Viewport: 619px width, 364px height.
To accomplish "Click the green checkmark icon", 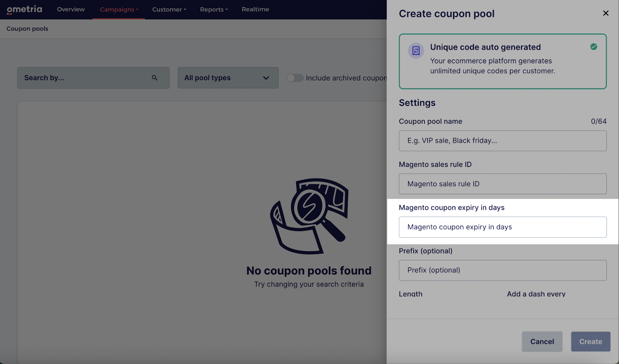I will coord(593,47).
